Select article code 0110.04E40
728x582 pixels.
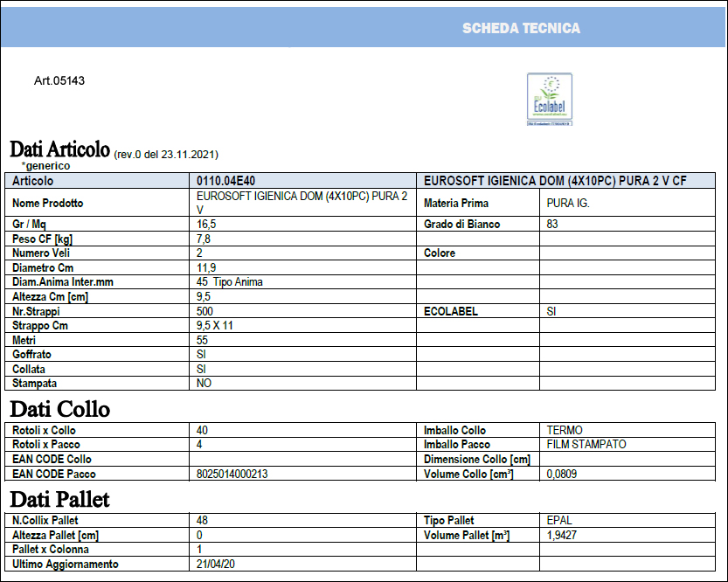pos(225,181)
